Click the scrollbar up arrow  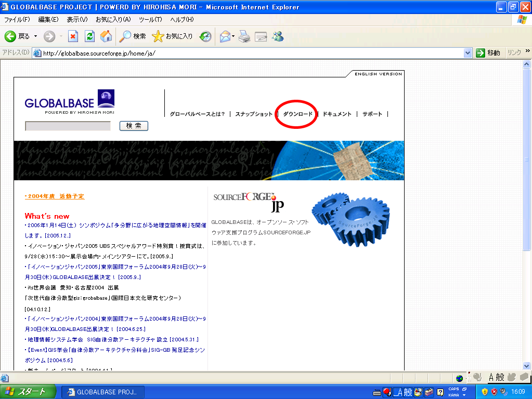point(526,64)
